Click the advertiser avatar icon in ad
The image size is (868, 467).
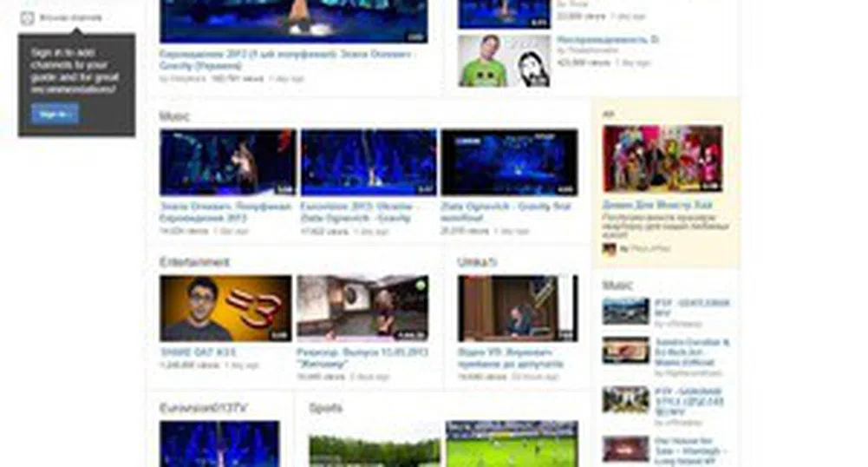[x=610, y=249]
